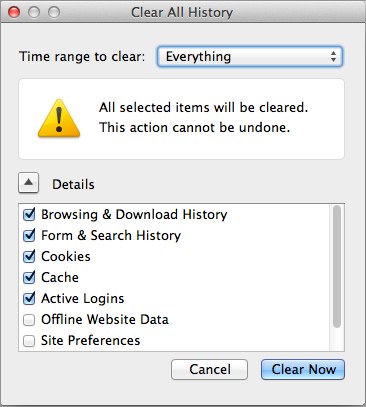Viewport: 366px width, 407px height.
Task: Click the yellow warning triangle icon
Action: 59,119
